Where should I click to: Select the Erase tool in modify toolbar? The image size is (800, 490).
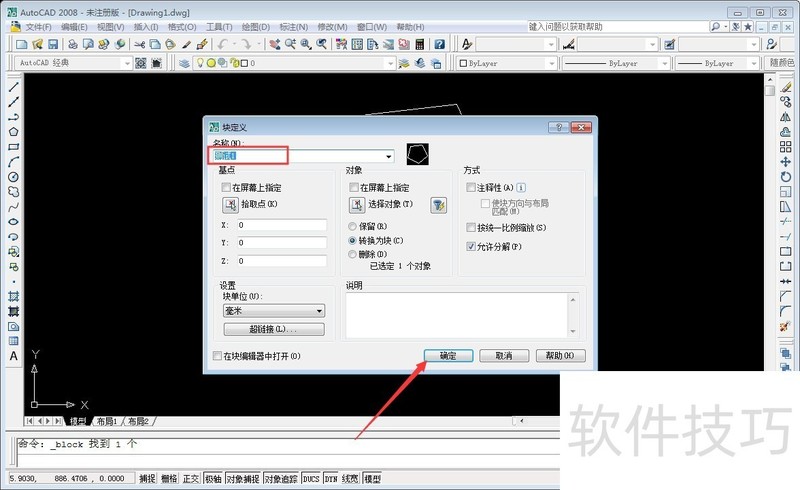tap(786, 87)
